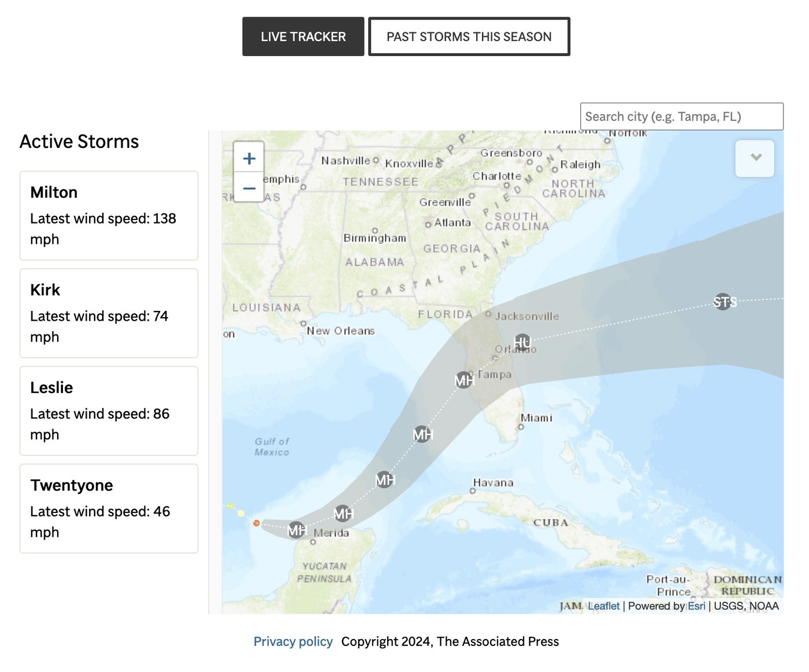Choose the Leslie storm card
This screenshot has height=672, width=809.
[x=109, y=411]
